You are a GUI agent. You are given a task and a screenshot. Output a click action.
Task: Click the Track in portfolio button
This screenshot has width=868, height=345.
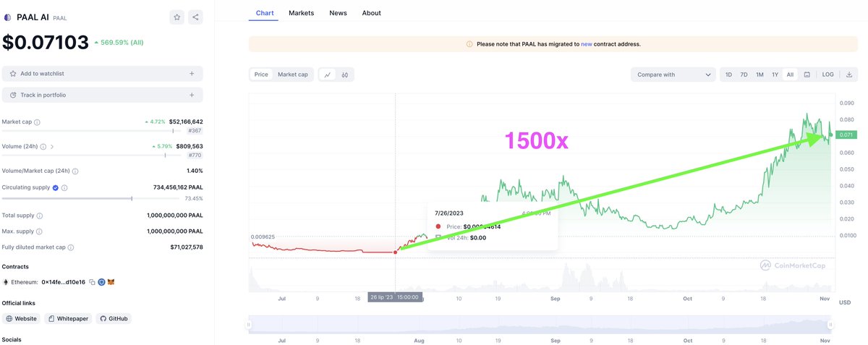click(103, 95)
